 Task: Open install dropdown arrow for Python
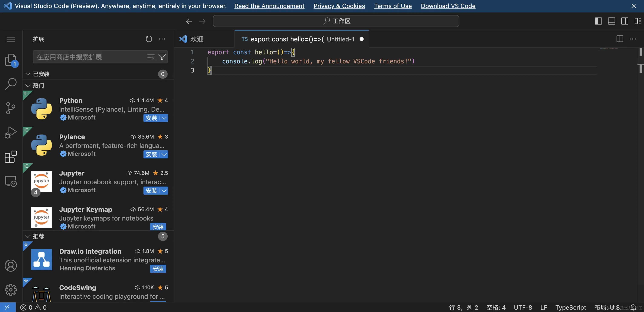164,118
